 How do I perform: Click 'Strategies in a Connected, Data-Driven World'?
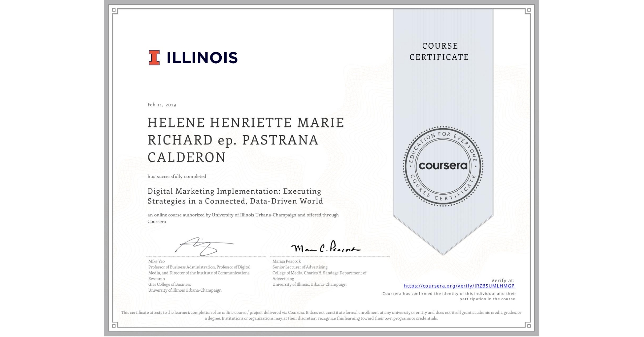235,201
